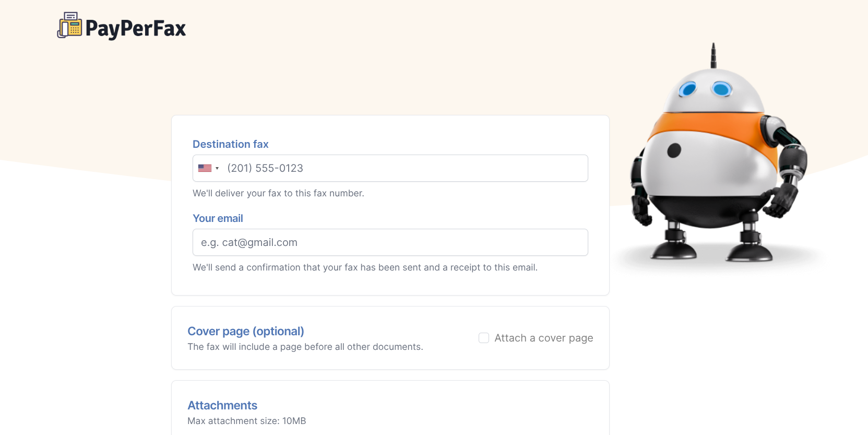Click the robot's antenna on top
The width and height of the screenshot is (868, 435).
click(714, 55)
